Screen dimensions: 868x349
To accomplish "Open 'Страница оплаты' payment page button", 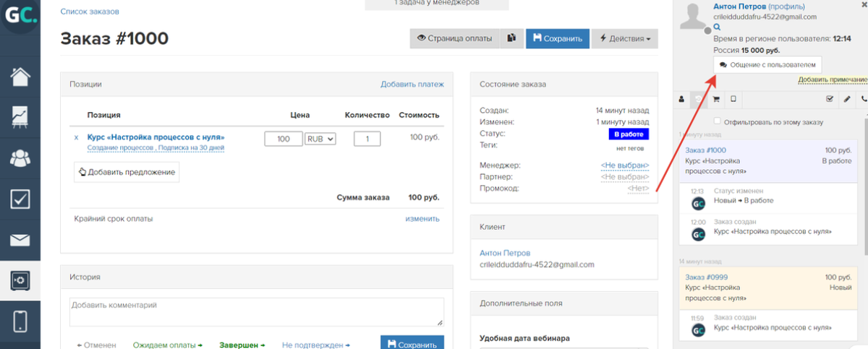I will [x=455, y=38].
